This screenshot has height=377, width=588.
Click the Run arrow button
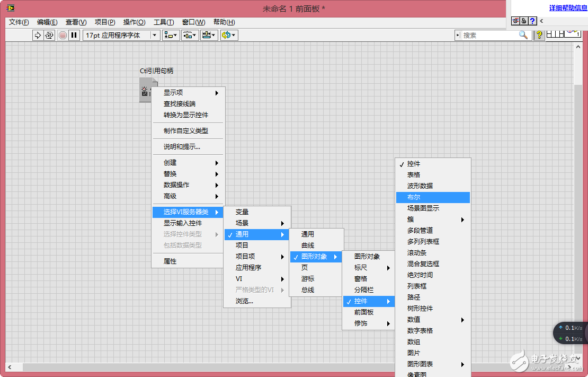pos(38,36)
